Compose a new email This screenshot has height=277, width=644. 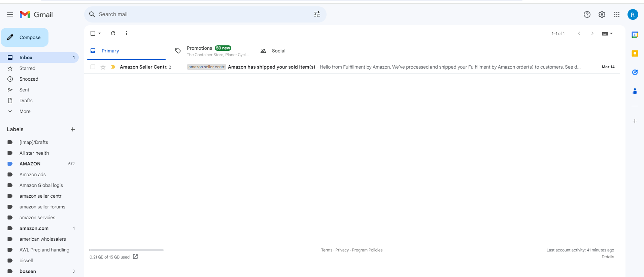[25, 37]
